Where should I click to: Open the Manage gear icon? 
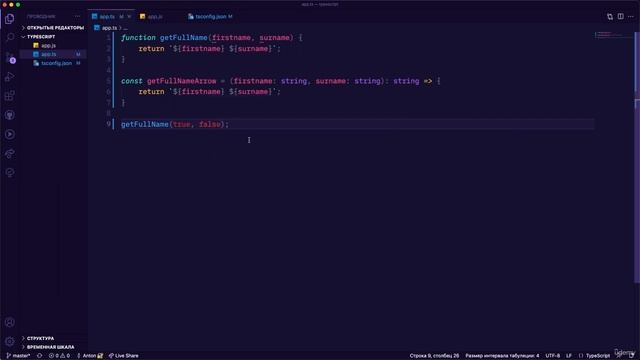click(9, 341)
